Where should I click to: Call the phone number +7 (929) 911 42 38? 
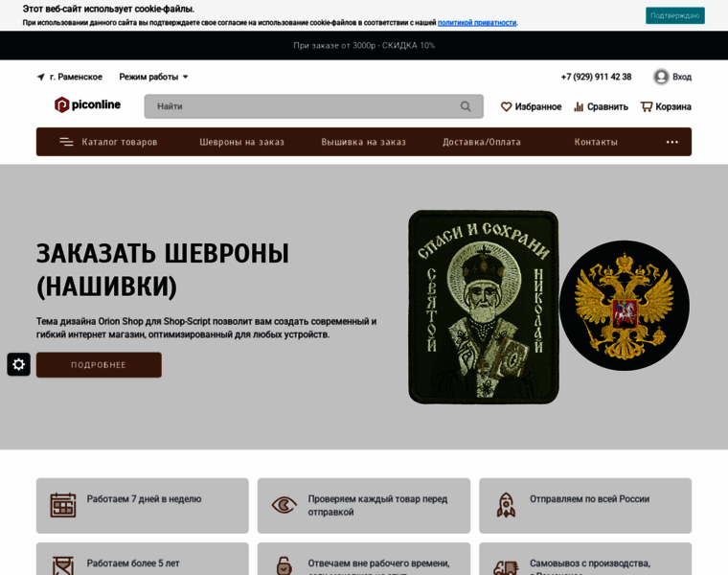(596, 77)
